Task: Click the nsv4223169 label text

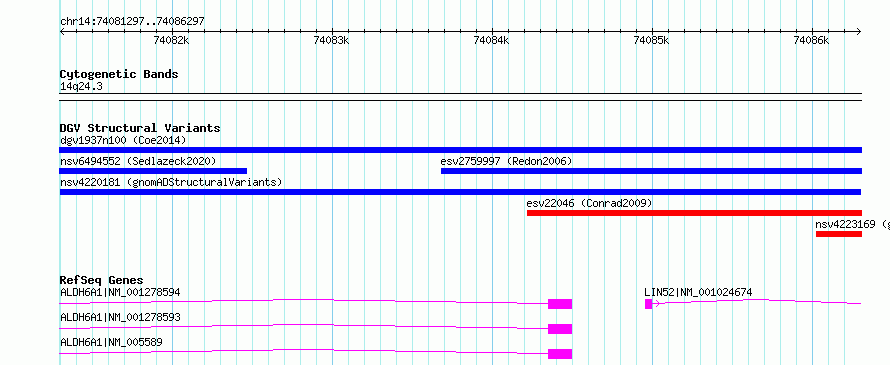Action: [846, 224]
